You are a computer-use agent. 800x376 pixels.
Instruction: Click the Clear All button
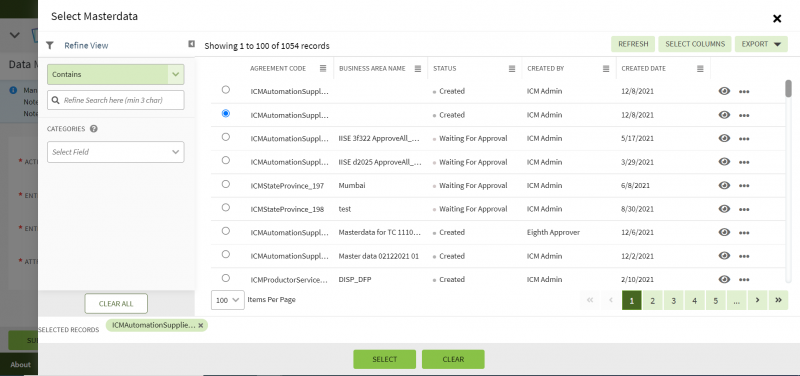116,304
